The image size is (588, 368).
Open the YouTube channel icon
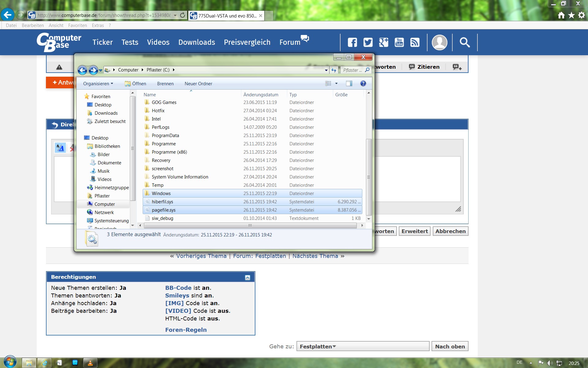399,42
